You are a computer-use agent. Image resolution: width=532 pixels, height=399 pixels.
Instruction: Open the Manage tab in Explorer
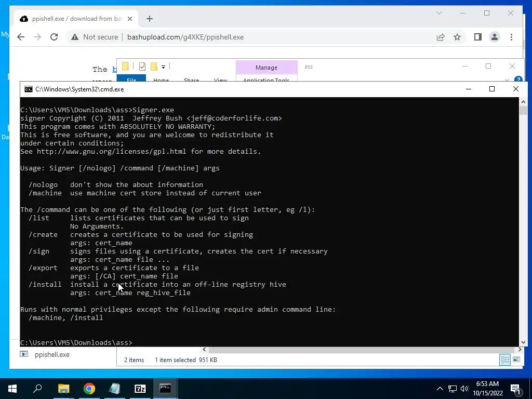(x=267, y=68)
